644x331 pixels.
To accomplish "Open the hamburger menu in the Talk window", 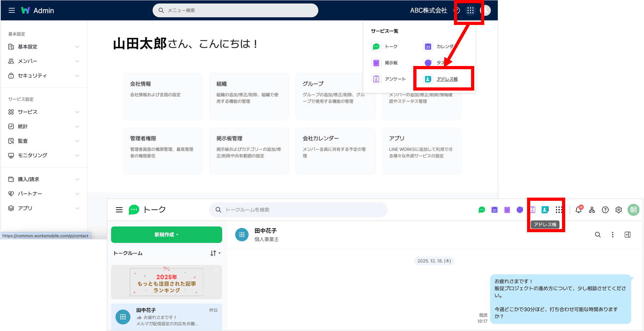I will pyautogui.click(x=119, y=210).
